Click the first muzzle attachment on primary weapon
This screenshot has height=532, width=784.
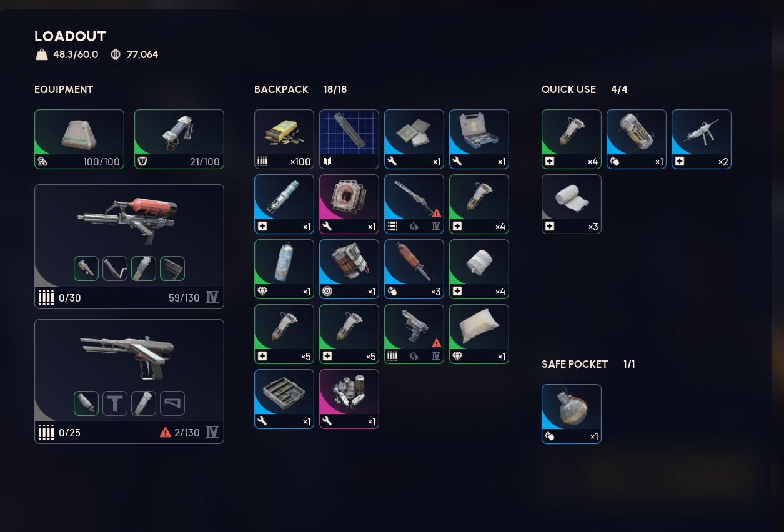[x=86, y=268]
